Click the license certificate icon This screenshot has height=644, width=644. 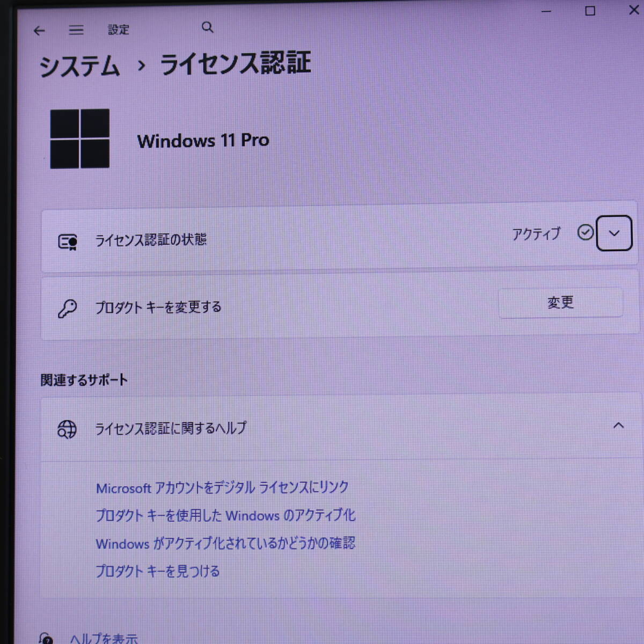click(68, 242)
